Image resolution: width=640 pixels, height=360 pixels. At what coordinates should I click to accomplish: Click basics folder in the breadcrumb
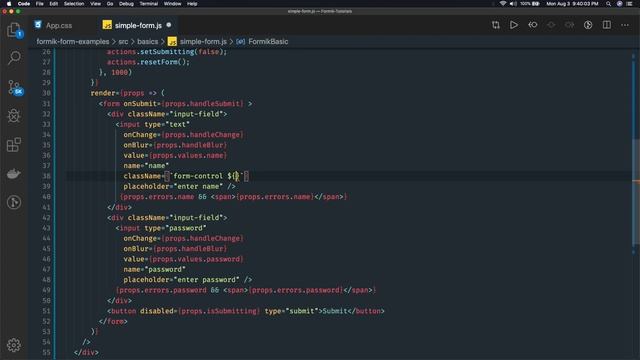click(147, 42)
